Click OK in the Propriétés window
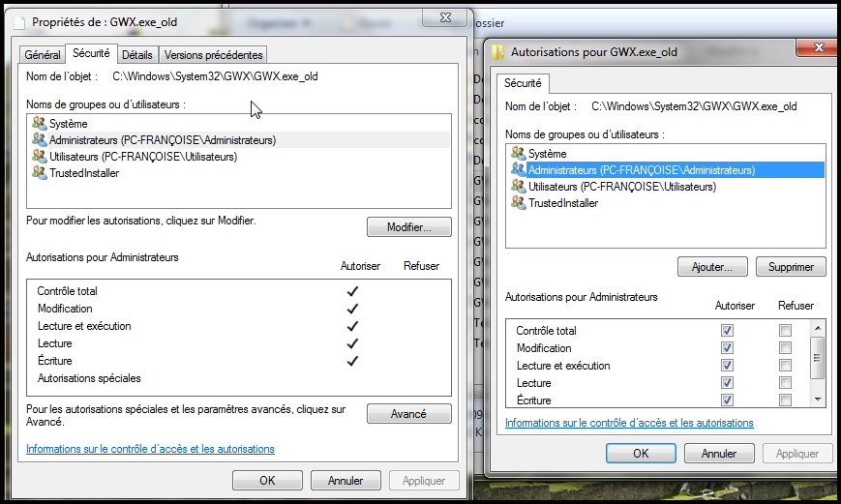Image resolution: width=841 pixels, height=504 pixels. [x=268, y=480]
